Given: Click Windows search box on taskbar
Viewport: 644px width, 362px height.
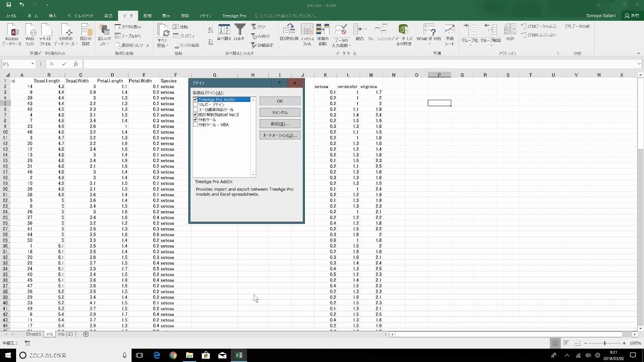Looking at the screenshot, I should click(74, 355).
